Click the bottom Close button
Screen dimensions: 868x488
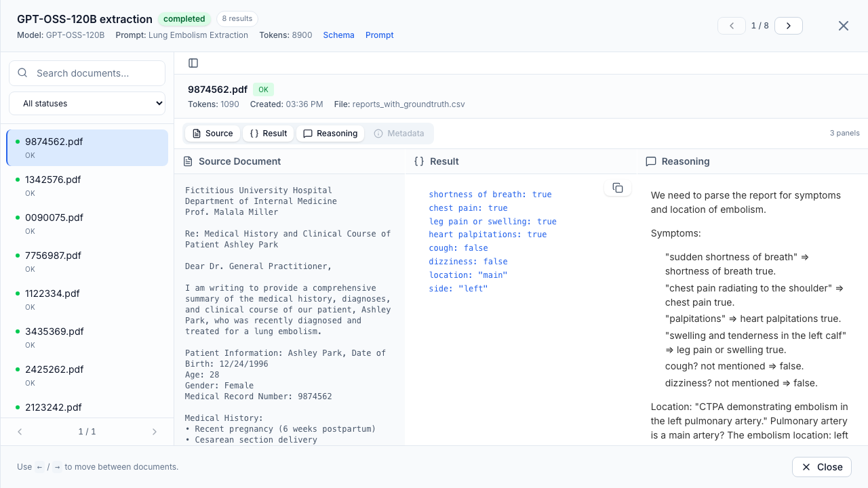coord(822,467)
